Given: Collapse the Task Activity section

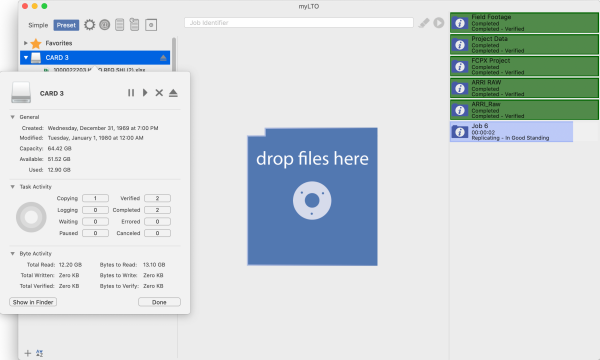Looking at the screenshot, I should (x=13, y=187).
